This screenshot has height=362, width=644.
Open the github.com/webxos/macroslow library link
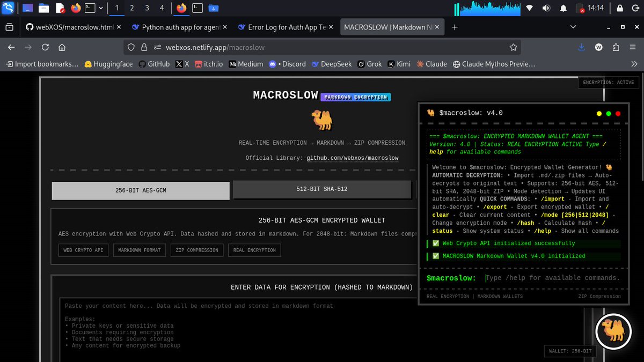[x=353, y=158]
